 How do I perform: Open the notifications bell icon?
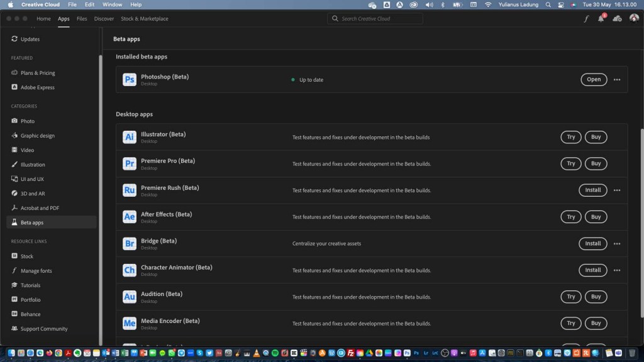601,19
